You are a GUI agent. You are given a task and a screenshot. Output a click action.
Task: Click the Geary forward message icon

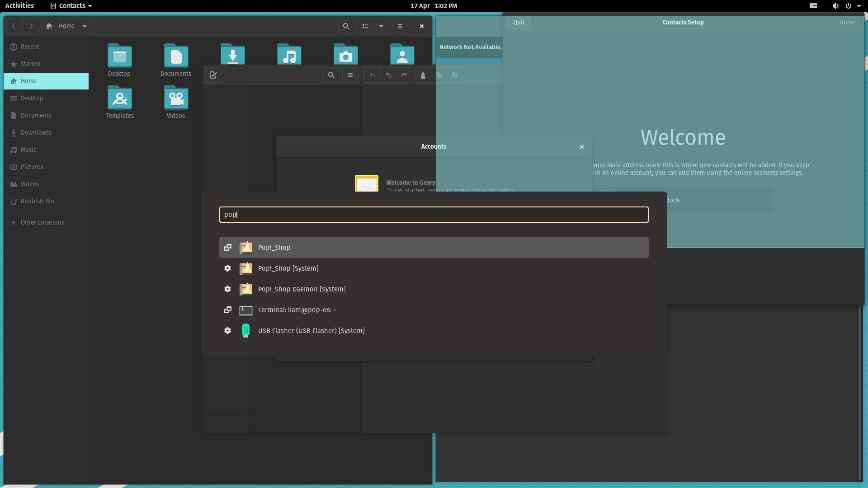[x=404, y=75]
